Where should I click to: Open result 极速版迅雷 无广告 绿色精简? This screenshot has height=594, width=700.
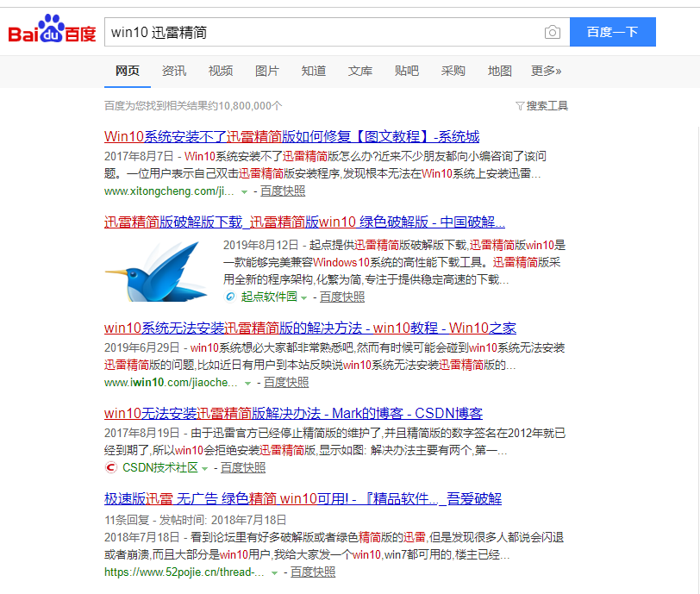coord(303,499)
